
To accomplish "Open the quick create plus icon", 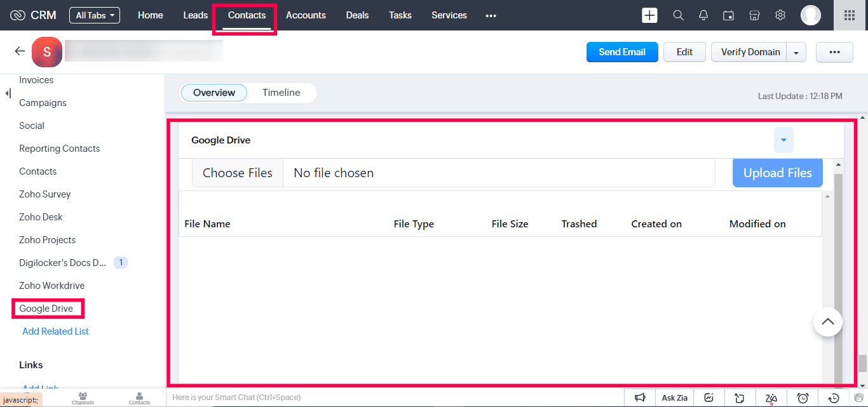I will pos(649,15).
